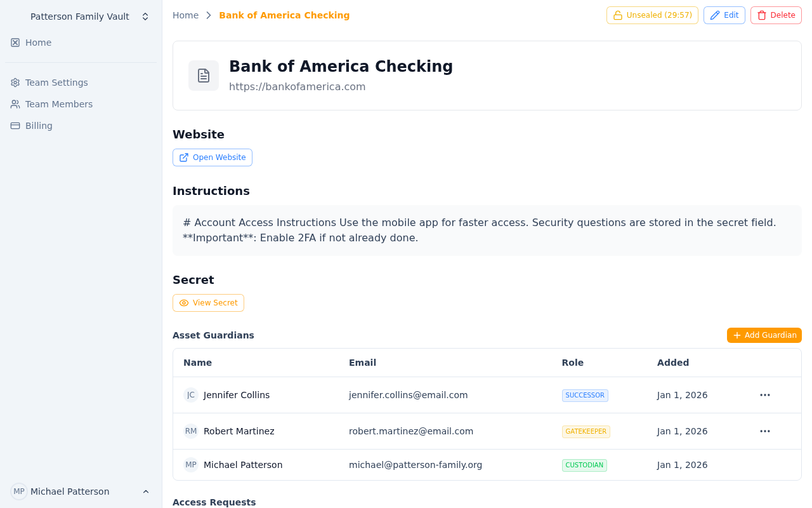Screen dimensions: 812x508
Task: Collapse the Michael Patterson account menu chevron
Action: 146,491
